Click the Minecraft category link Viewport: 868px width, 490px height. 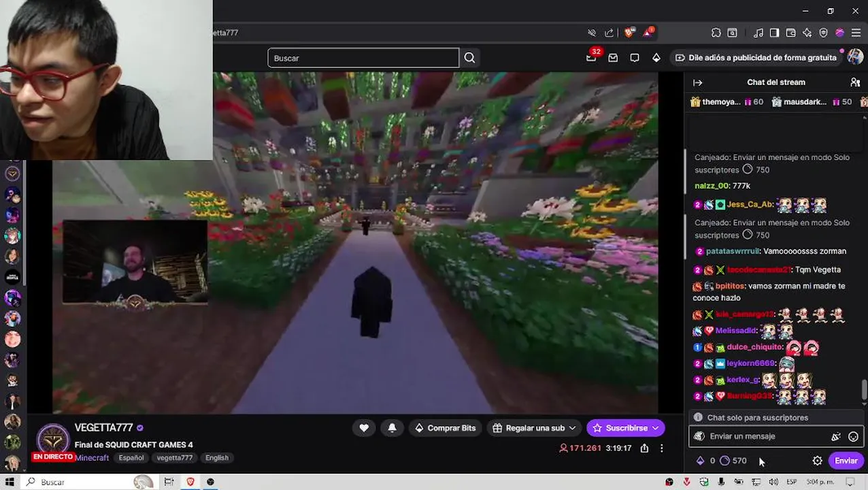click(x=92, y=458)
